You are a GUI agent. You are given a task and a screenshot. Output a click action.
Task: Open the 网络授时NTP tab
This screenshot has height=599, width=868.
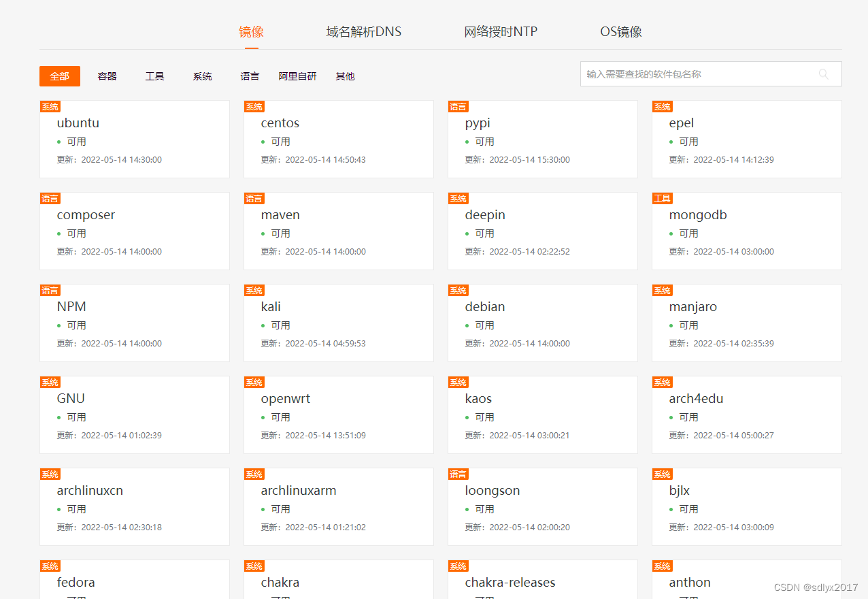[x=501, y=32]
